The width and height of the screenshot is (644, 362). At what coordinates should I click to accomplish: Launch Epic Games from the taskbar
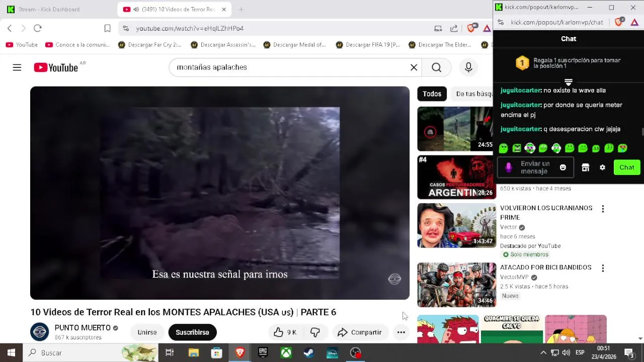[263, 353]
